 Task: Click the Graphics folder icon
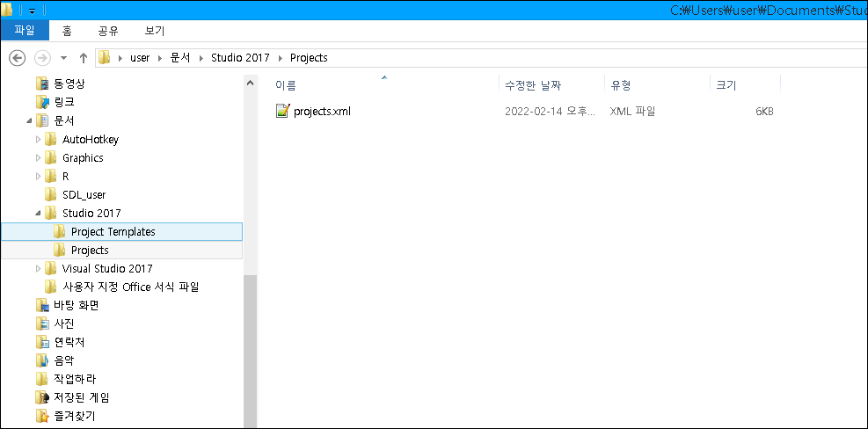(x=51, y=157)
